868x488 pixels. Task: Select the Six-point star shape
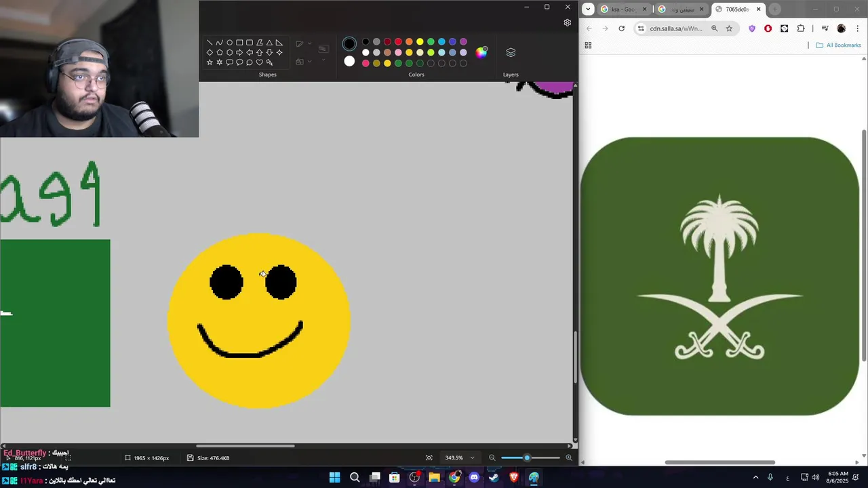click(x=220, y=62)
